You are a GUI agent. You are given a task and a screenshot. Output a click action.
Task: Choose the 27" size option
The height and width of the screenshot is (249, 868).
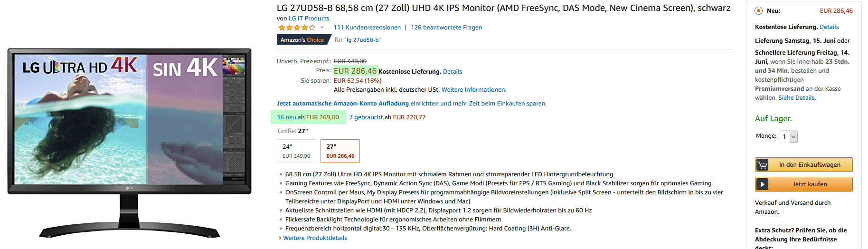point(340,151)
